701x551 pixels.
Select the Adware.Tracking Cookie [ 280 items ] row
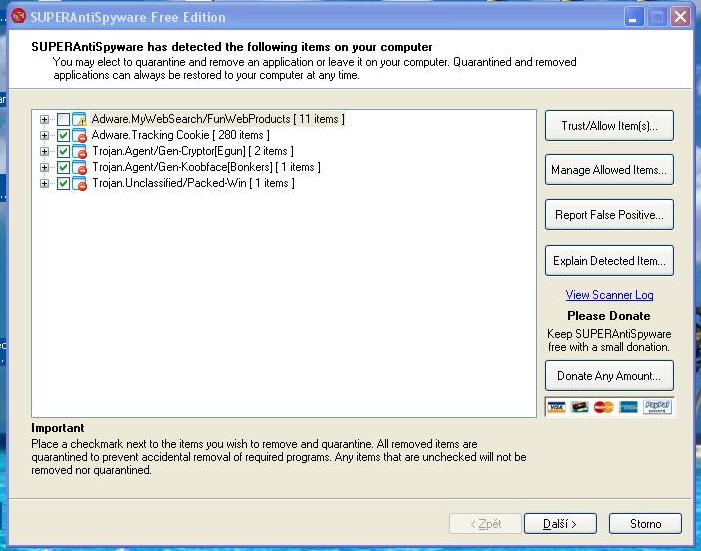[181, 136]
